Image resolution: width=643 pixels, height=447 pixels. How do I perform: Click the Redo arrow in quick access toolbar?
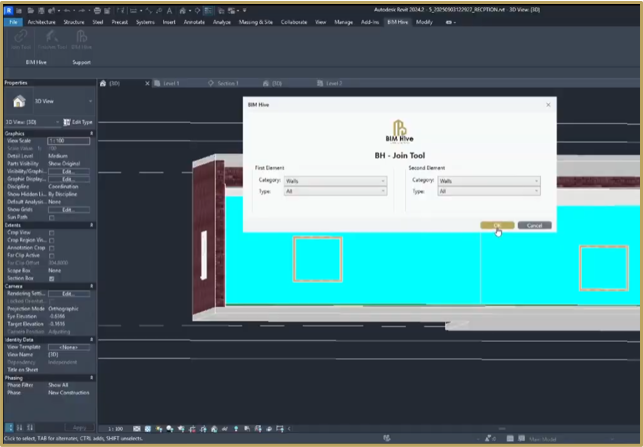(x=82, y=10)
